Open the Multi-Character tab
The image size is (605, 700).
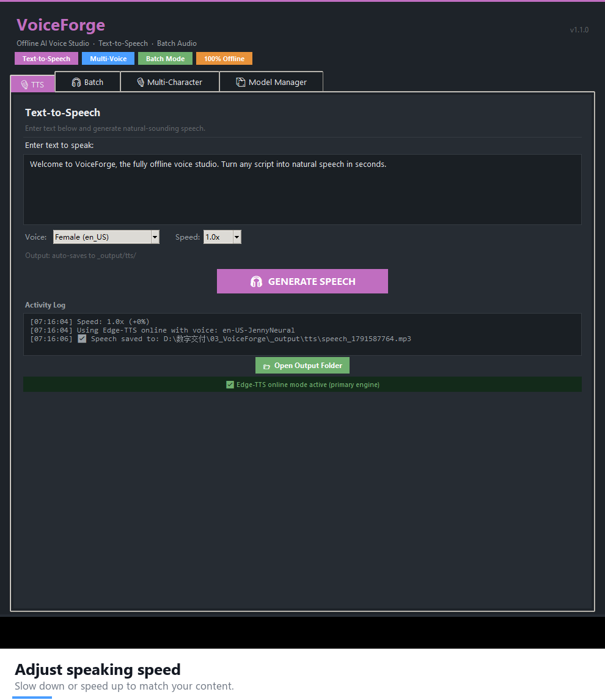click(170, 82)
